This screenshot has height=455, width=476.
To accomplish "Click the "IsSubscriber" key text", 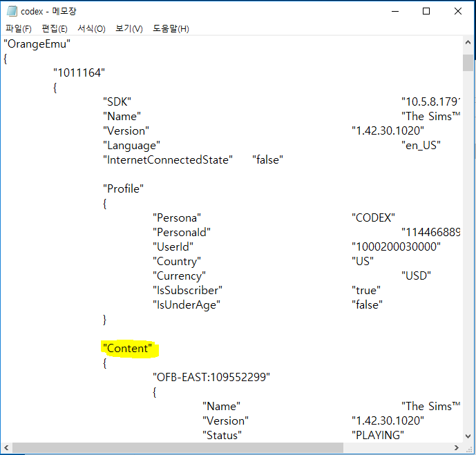I will coord(187,291).
